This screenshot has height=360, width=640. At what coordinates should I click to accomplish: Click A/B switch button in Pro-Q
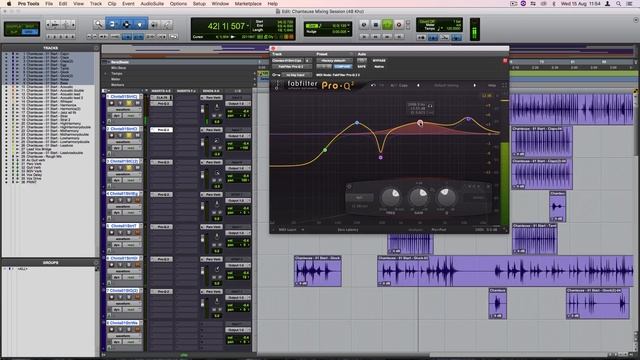393,85
